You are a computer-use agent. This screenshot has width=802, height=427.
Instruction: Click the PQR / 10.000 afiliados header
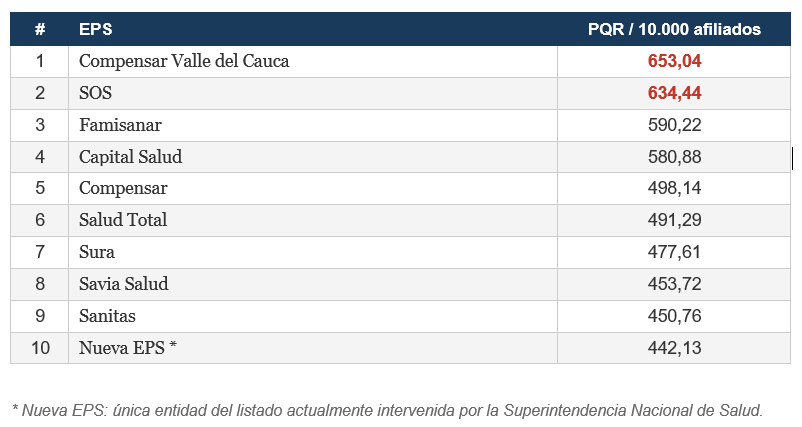pos(674,30)
